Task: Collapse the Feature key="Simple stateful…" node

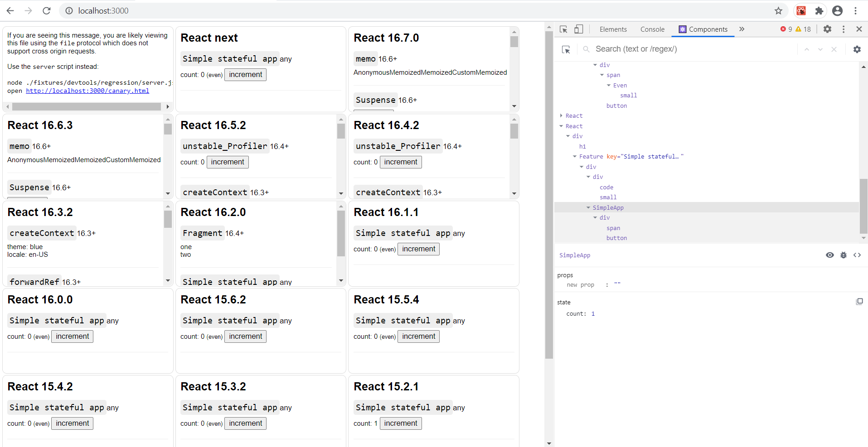Action: (575, 156)
